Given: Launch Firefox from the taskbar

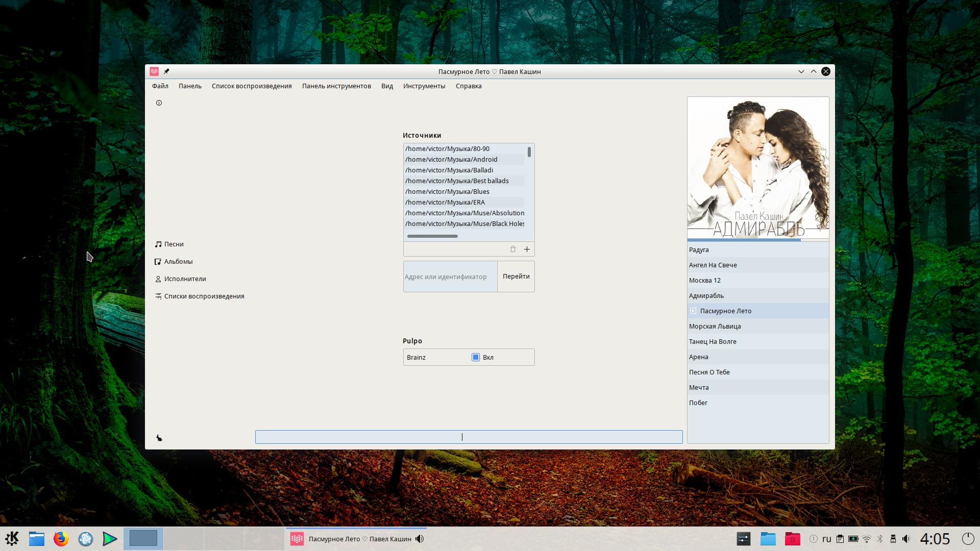Looking at the screenshot, I should click(x=61, y=539).
